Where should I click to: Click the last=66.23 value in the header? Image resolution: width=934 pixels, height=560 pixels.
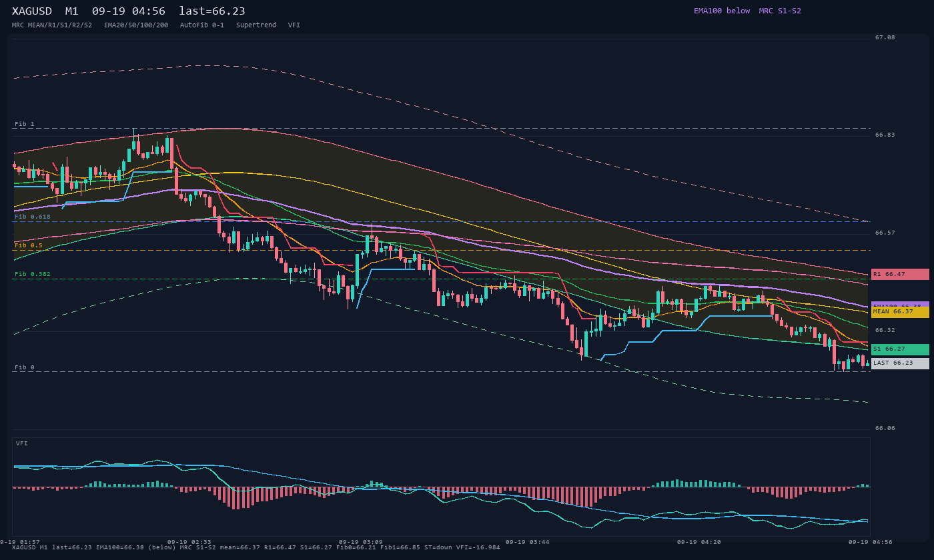coord(212,11)
